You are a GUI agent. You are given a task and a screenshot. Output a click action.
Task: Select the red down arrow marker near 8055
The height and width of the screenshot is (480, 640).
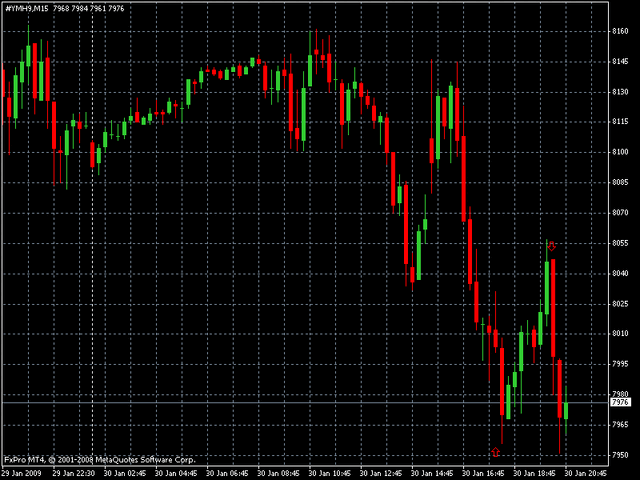tap(551, 246)
